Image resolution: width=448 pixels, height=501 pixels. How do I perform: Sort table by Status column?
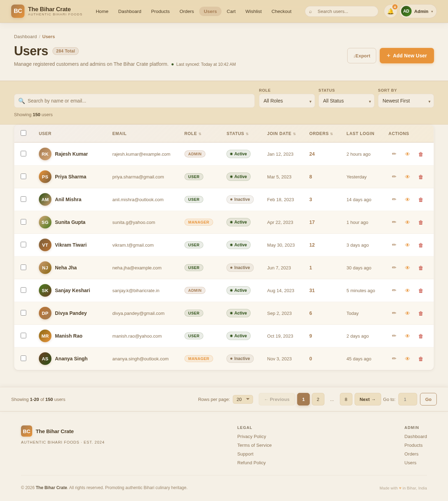point(237,134)
